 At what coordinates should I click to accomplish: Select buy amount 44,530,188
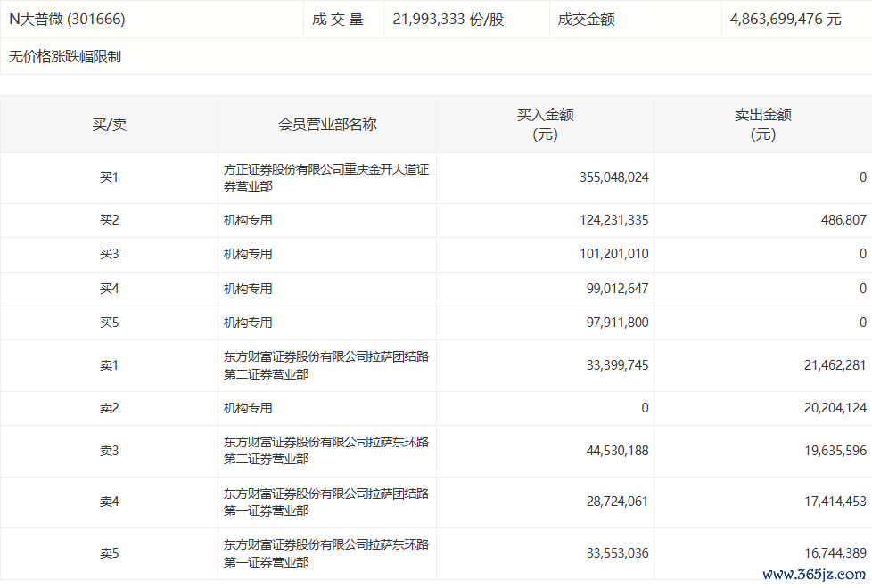pyautogui.click(x=617, y=451)
